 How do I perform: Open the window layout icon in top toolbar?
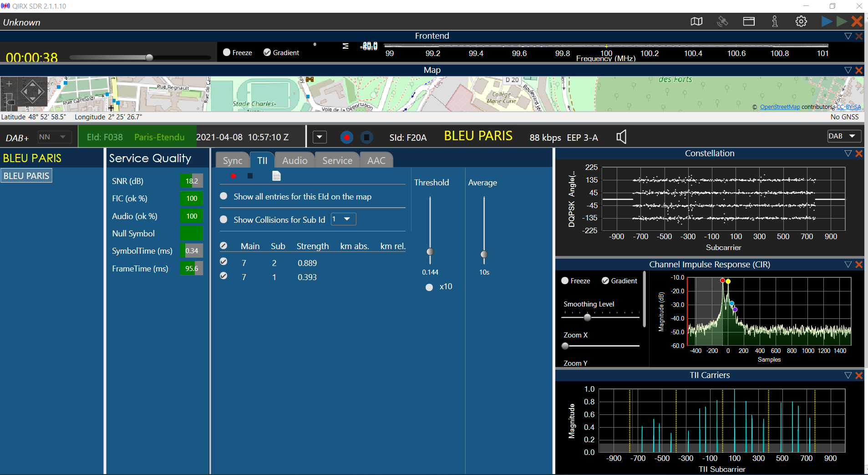(749, 21)
